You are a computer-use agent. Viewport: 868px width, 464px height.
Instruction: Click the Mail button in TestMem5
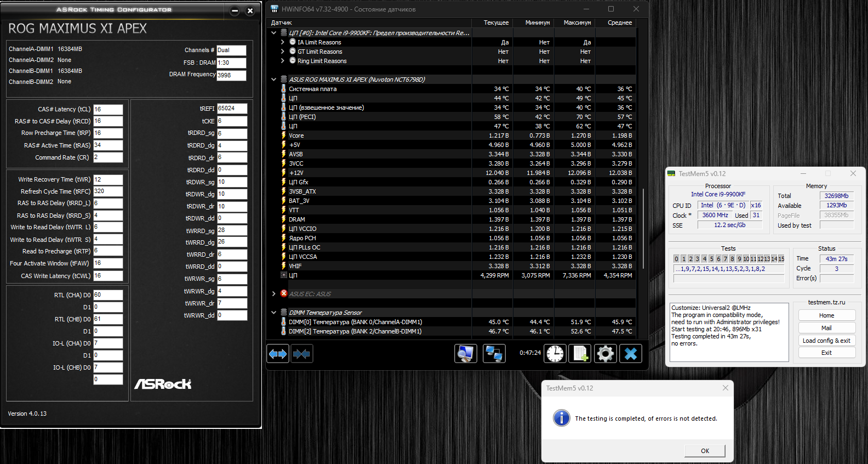click(x=827, y=328)
